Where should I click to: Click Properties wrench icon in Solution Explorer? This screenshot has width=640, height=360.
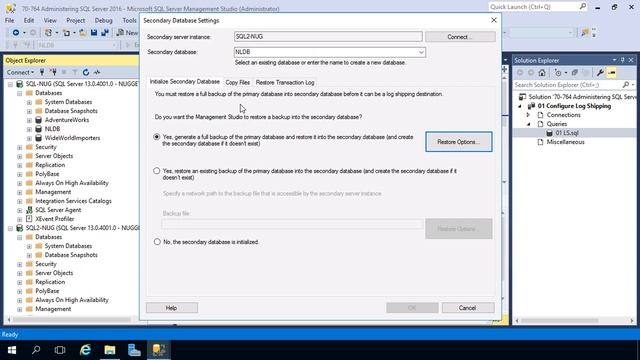[600, 73]
